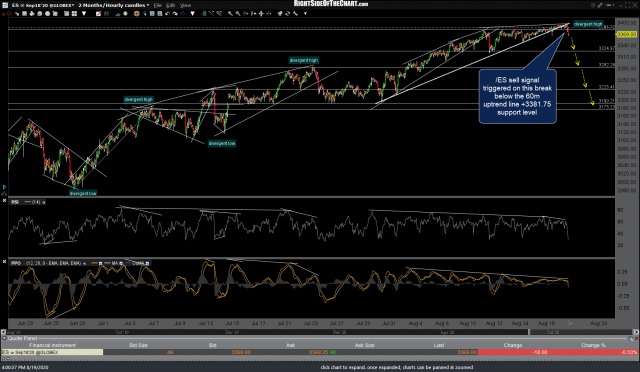This screenshot has width=640, height=372.
Task: Open chart settings with wrench icon
Action: [x=295, y=14]
